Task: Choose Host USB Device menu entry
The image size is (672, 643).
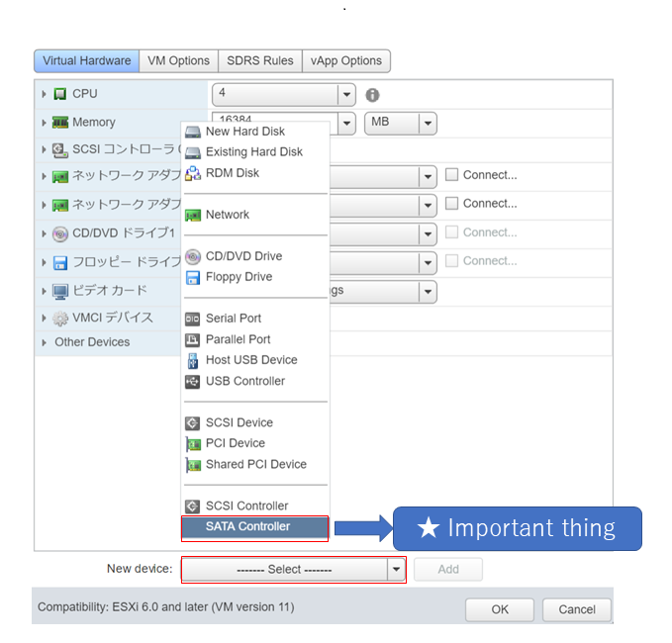Action: (255, 360)
